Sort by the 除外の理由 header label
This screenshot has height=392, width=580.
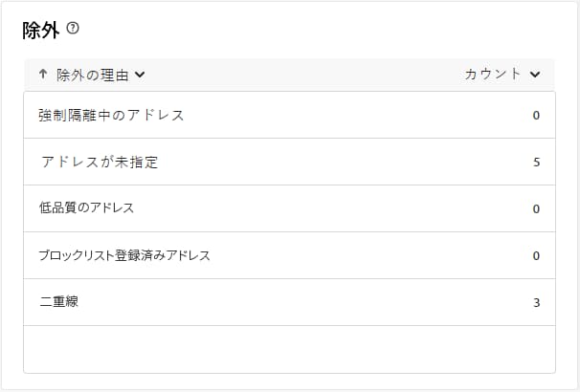point(93,75)
